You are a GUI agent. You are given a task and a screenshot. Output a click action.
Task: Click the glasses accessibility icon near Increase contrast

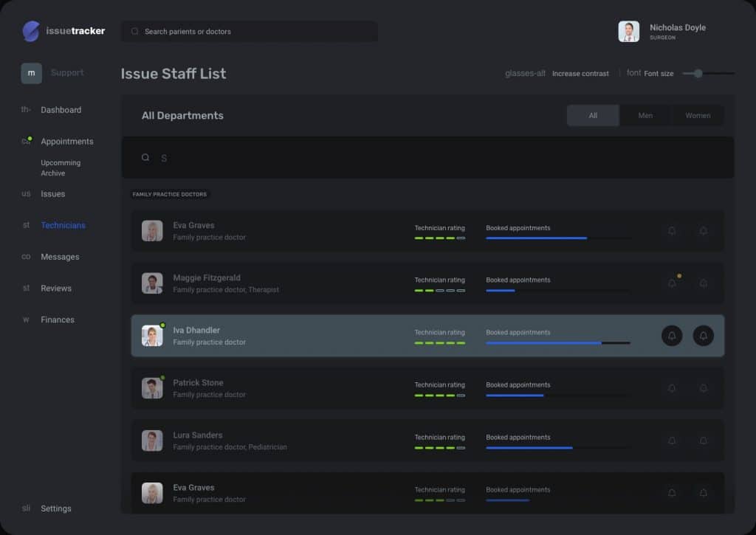coord(525,73)
